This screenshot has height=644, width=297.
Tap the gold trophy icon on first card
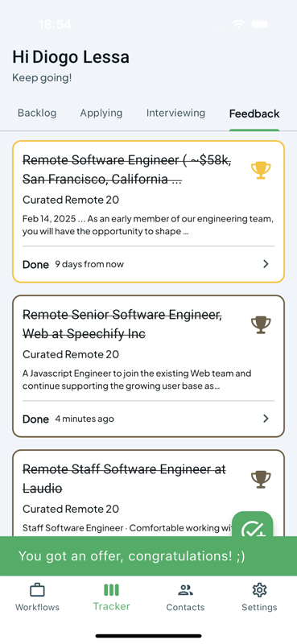coord(261,170)
